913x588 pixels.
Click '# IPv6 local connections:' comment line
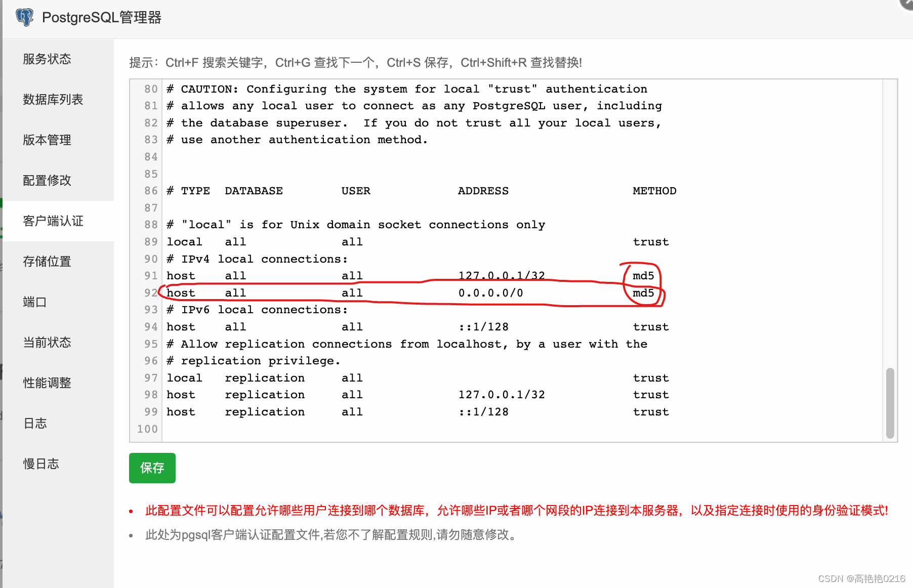pos(257,310)
